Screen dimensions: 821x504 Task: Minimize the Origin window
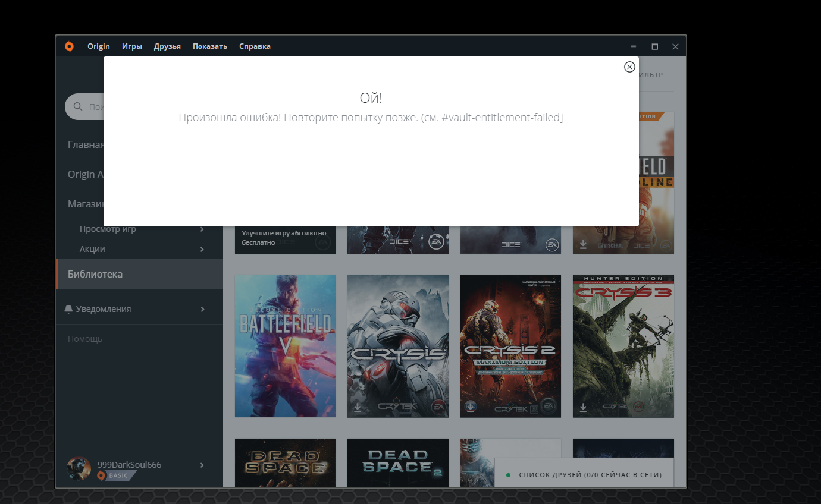coord(634,46)
